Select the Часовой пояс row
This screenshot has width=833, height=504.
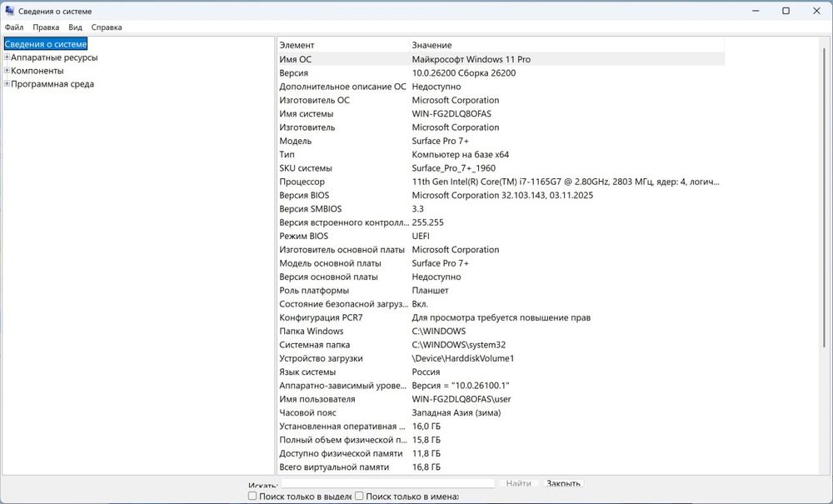click(501, 413)
